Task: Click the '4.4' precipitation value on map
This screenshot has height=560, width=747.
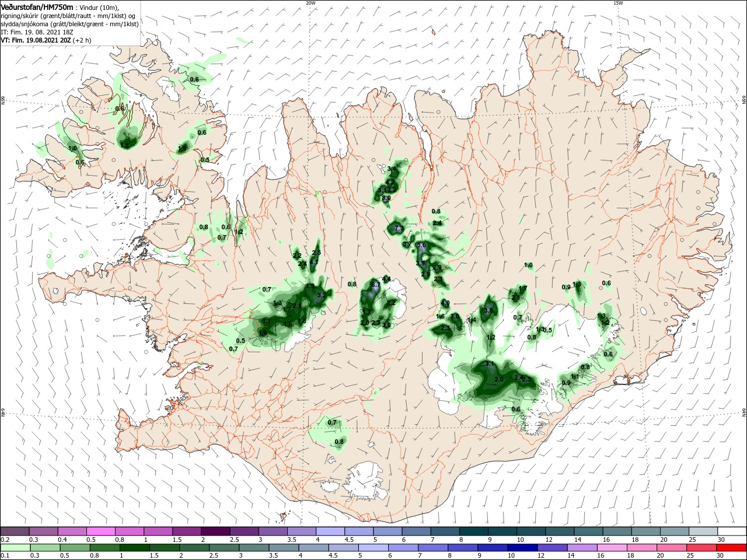Action: pyautogui.click(x=386, y=279)
